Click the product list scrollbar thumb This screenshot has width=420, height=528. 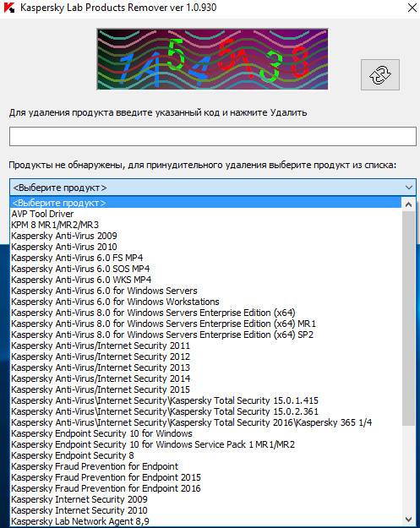coord(408,318)
